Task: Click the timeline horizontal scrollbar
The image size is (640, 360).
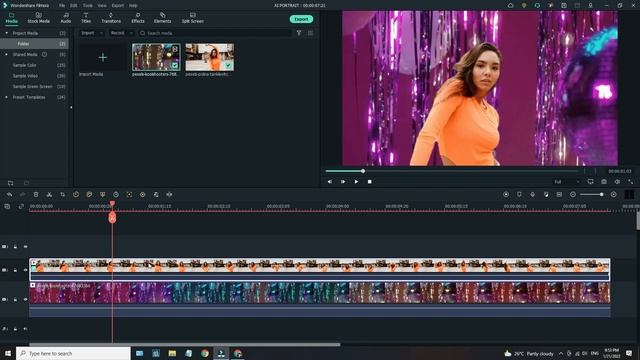Action: tap(184, 344)
